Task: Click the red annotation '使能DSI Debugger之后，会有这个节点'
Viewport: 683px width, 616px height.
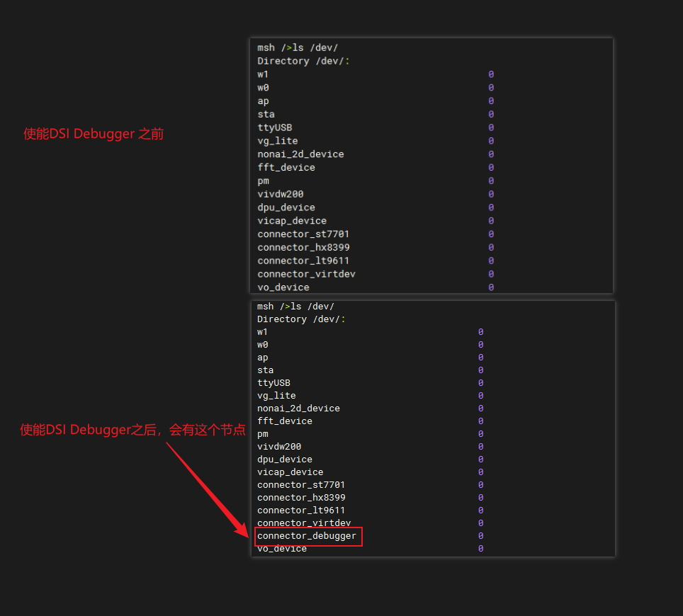Action: (x=132, y=430)
